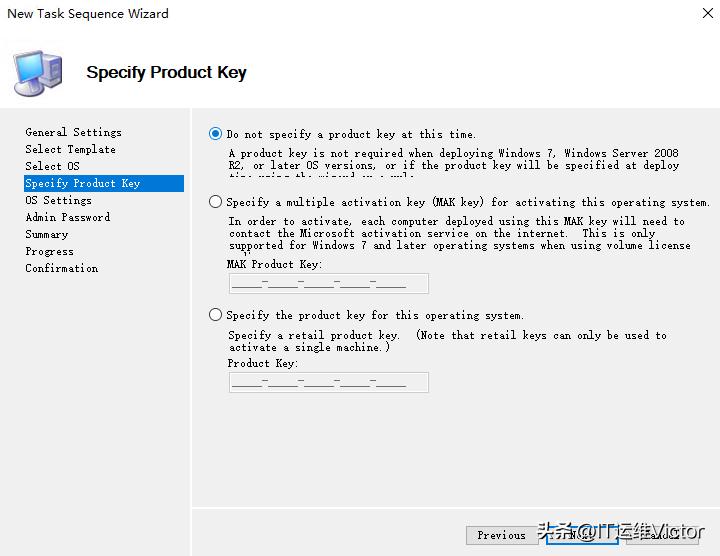Open the OS Settings step
Viewport: 720px width, 556px height.
coord(58,200)
